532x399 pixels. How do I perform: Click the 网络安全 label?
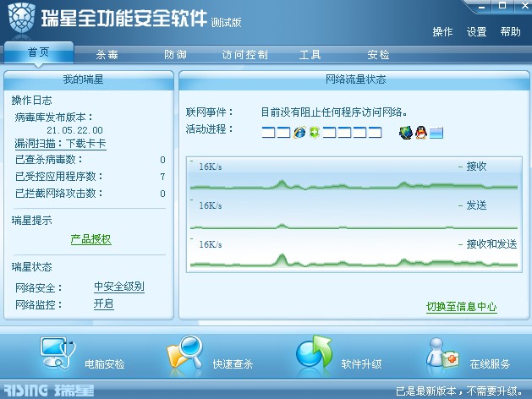pyautogui.click(x=39, y=287)
